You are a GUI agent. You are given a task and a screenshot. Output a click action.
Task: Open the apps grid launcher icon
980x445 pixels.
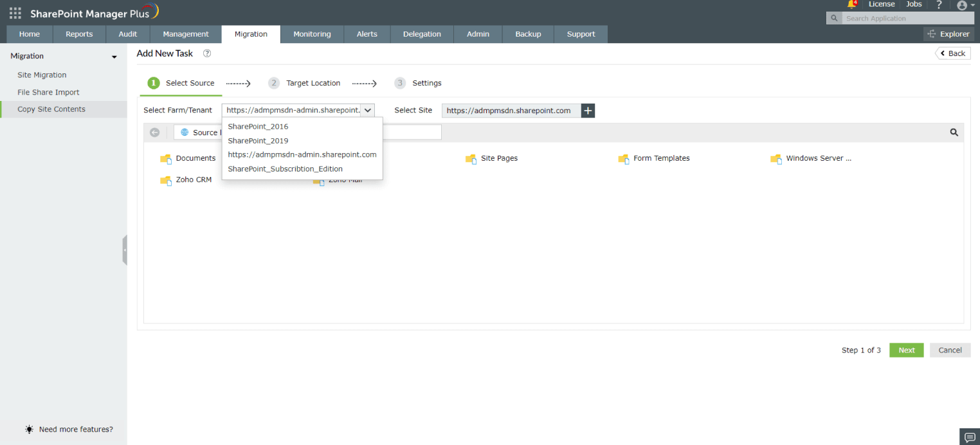(x=15, y=13)
